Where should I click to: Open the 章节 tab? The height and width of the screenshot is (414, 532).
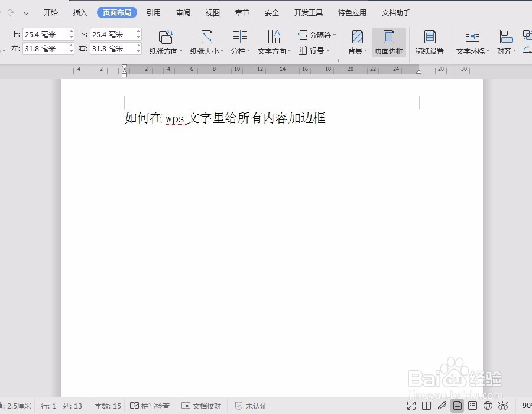click(x=242, y=13)
